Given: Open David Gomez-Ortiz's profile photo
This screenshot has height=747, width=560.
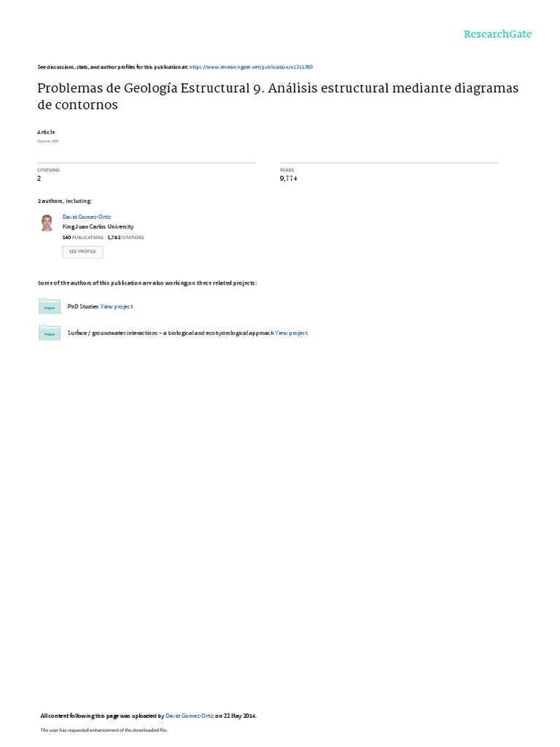Looking at the screenshot, I should [x=47, y=223].
